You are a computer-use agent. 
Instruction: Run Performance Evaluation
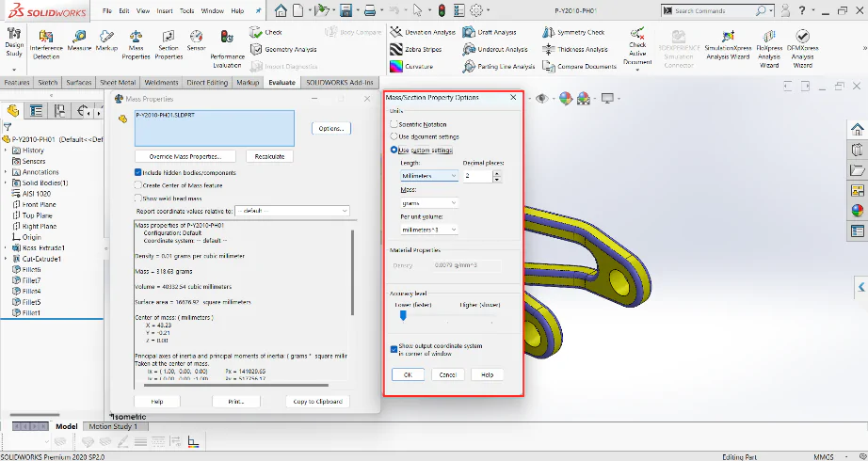[x=227, y=49]
